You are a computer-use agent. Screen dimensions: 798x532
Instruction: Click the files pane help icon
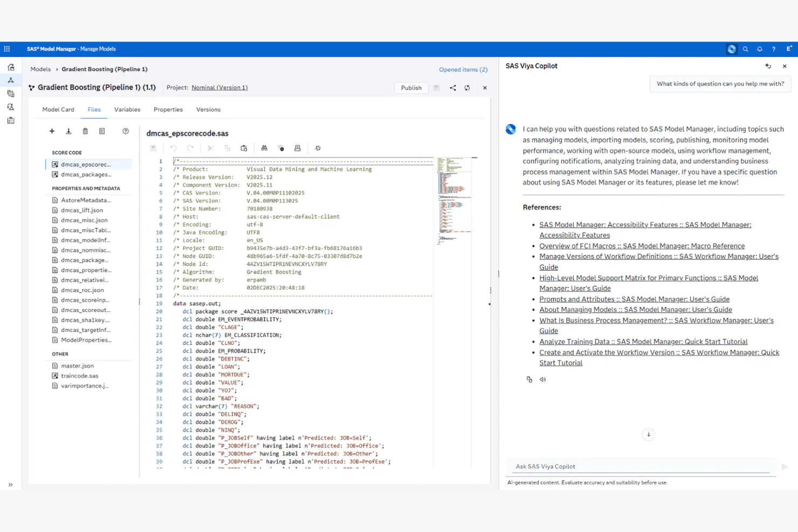pos(126,131)
